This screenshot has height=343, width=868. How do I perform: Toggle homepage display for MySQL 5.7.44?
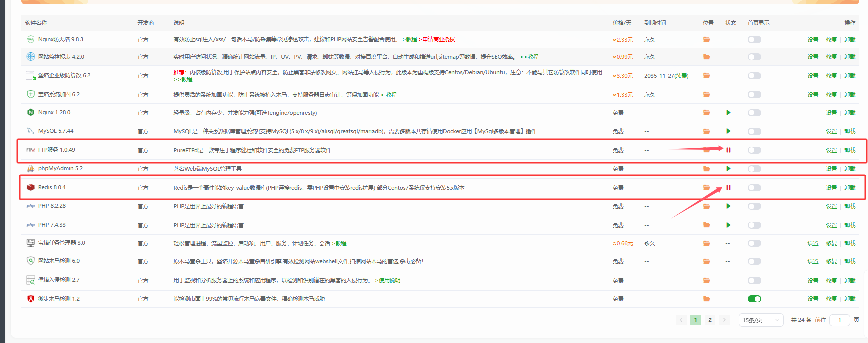tap(754, 131)
